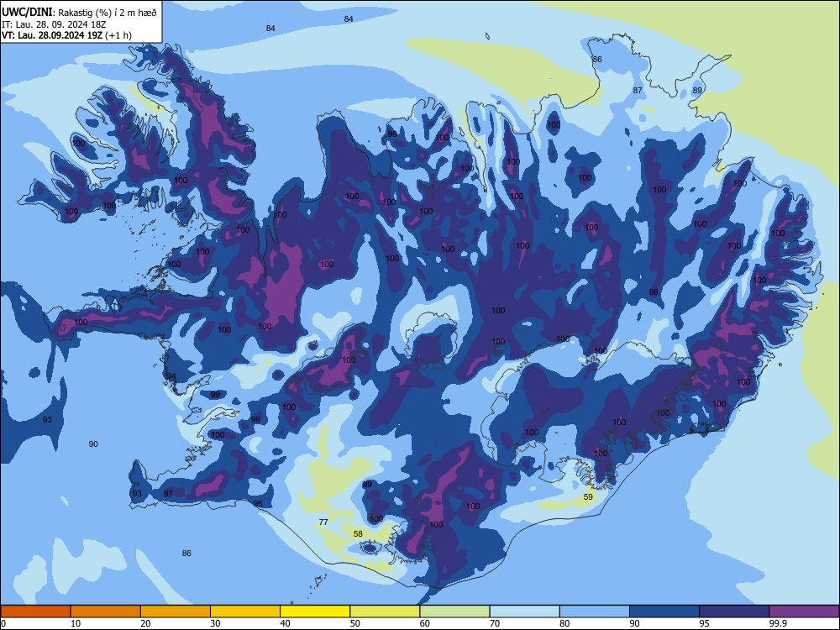Click the '95' humidity value on the map
This screenshot has height=630, width=840.
(258, 503)
